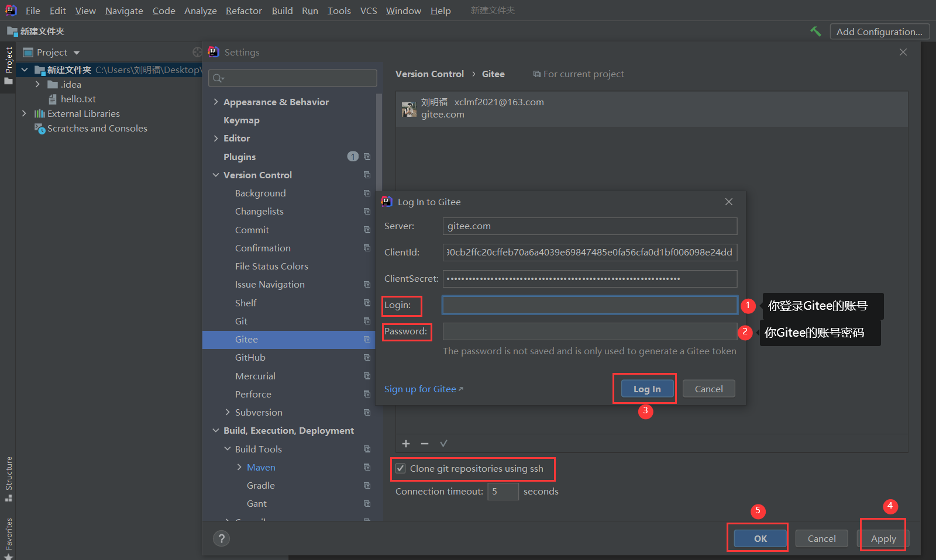Click the Scratches and Consoles icon
The width and height of the screenshot is (936, 560).
[x=40, y=129]
